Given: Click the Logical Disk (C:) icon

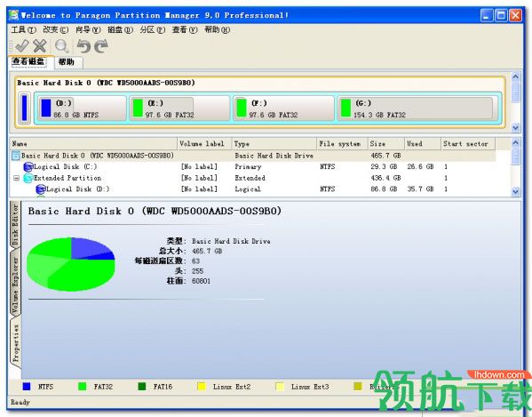Looking at the screenshot, I should click(x=28, y=167).
